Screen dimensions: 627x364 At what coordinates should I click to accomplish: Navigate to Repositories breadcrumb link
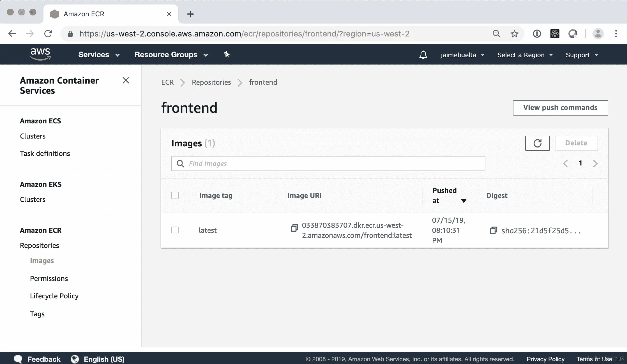coord(211,82)
